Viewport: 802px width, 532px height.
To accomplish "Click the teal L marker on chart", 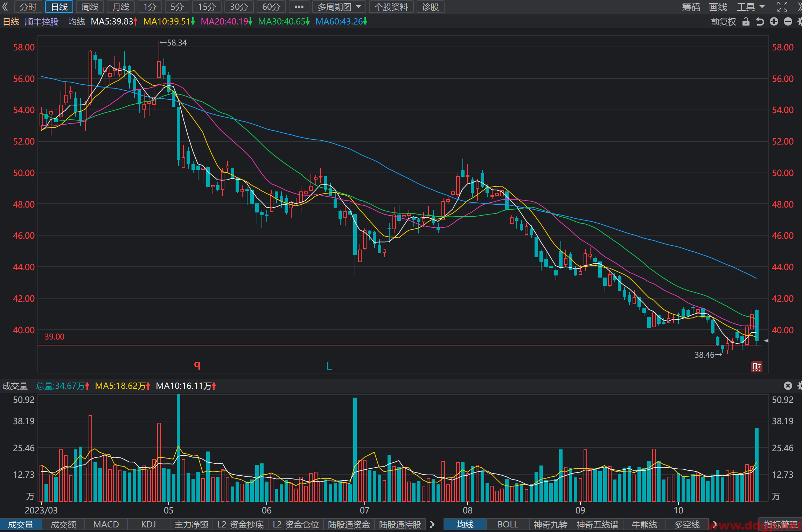I will pyautogui.click(x=329, y=366).
